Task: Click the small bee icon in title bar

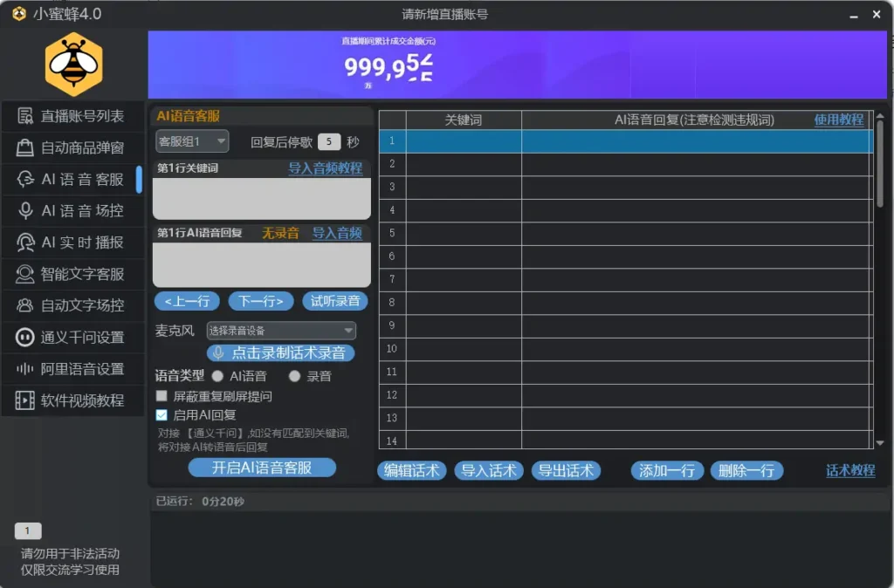Action: click(19, 14)
